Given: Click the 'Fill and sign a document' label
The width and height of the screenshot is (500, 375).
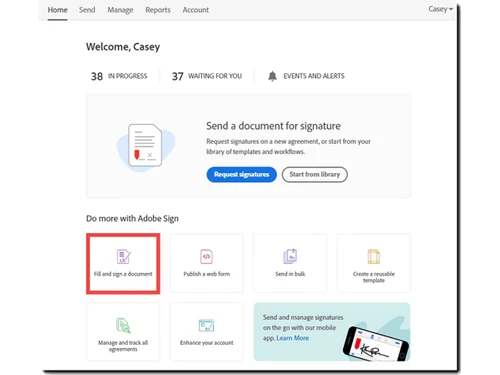Looking at the screenshot, I should pyautogui.click(x=123, y=274).
